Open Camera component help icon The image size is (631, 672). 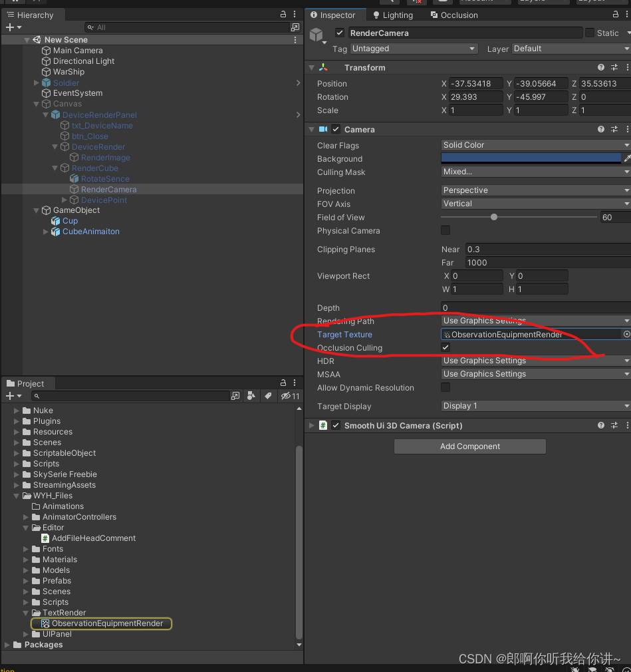pos(601,129)
